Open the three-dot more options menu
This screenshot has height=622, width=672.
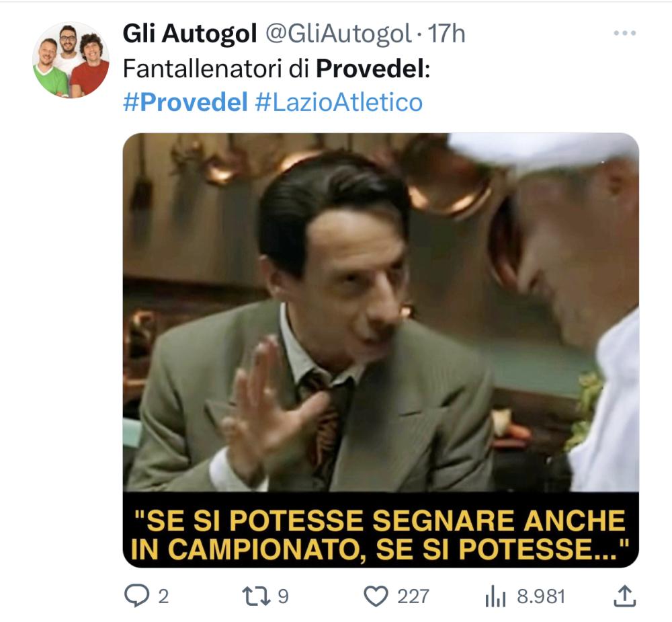point(624,33)
